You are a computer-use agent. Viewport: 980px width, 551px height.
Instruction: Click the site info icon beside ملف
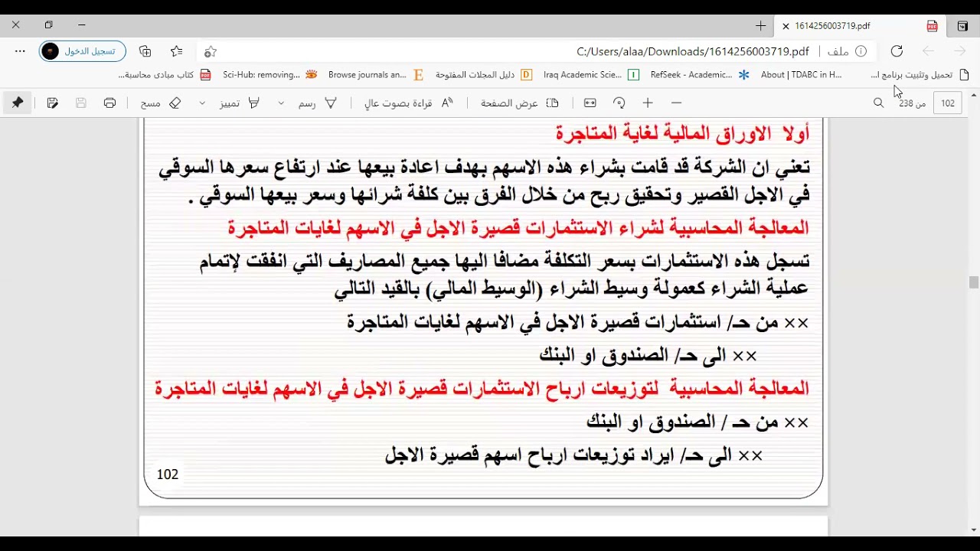861,51
